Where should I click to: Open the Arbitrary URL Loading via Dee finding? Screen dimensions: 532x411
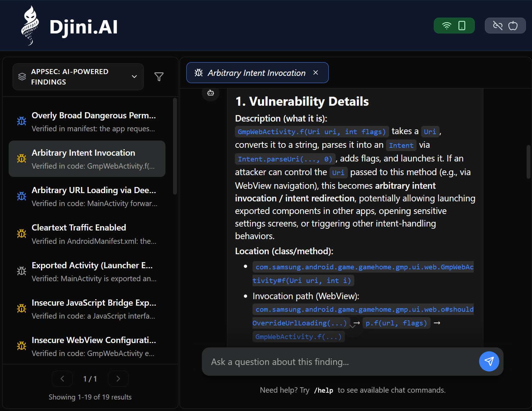pos(87,196)
